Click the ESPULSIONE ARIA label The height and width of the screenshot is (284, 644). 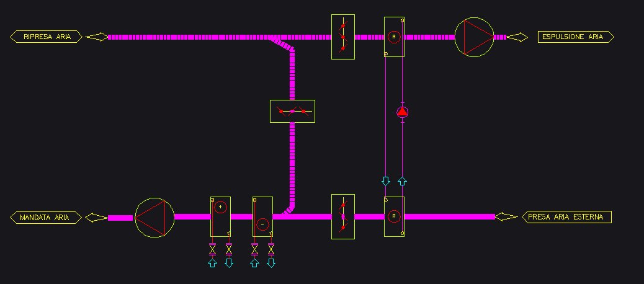(x=575, y=37)
